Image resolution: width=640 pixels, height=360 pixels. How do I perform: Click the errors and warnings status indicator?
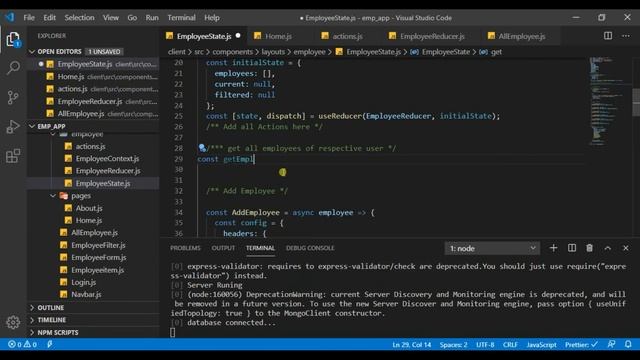click(22, 344)
